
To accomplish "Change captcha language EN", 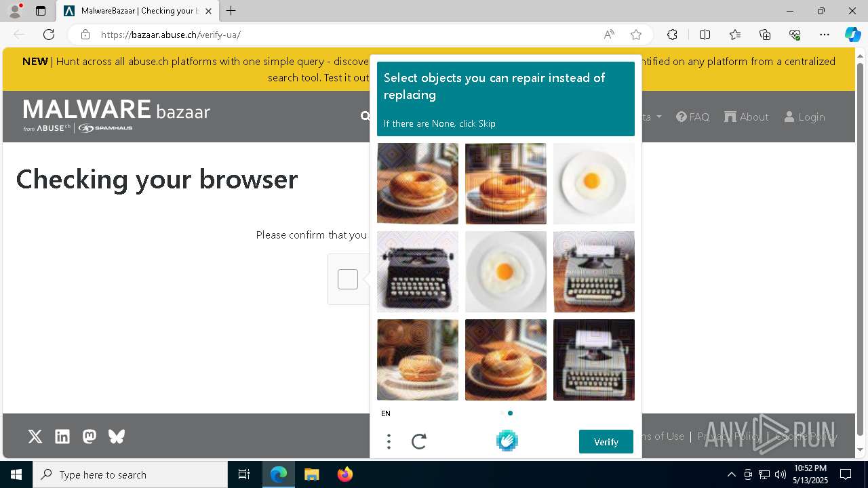I will (386, 413).
